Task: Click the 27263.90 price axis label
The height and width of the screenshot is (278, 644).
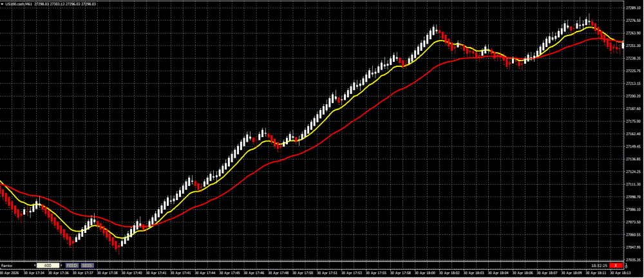Action: pyautogui.click(x=633, y=33)
